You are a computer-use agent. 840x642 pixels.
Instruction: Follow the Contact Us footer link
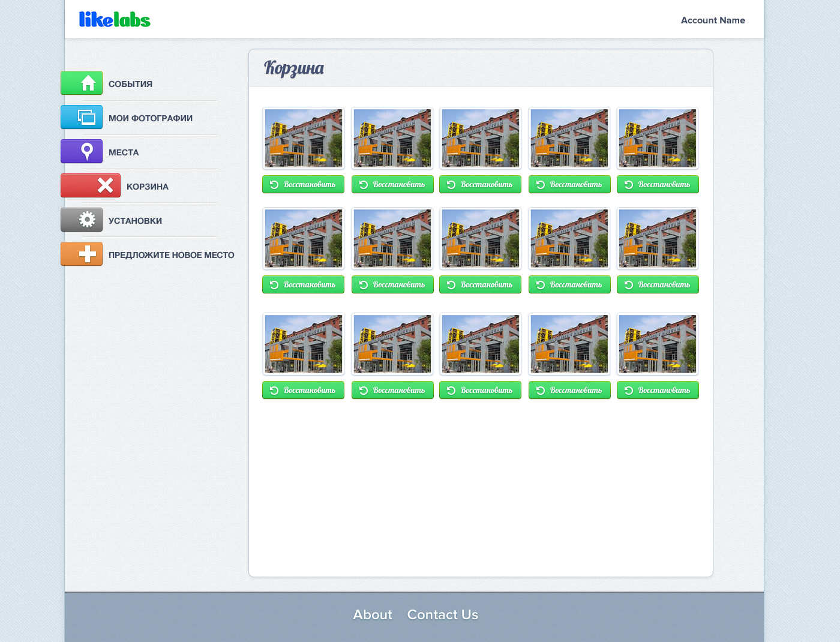(x=443, y=615)
